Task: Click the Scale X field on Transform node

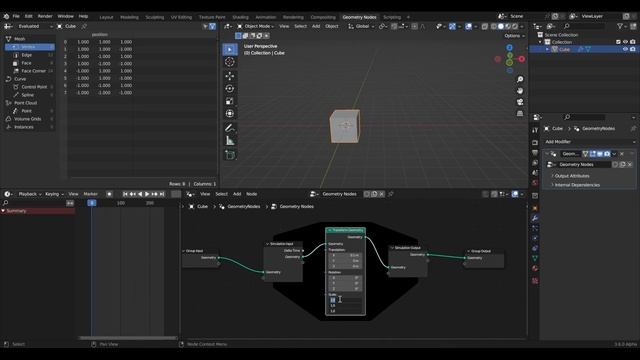Action: [x=345, y=300]
